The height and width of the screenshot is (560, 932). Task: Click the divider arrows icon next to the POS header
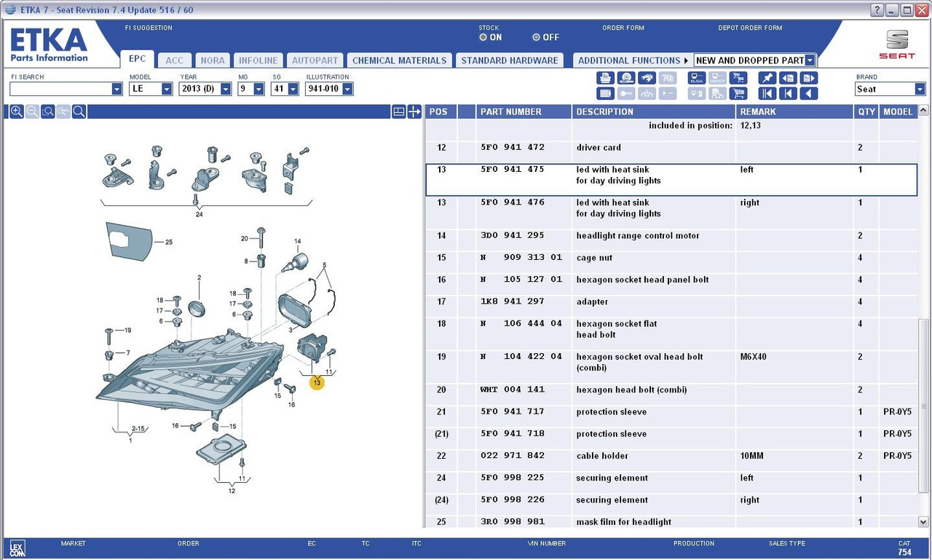tap(414, 111)
